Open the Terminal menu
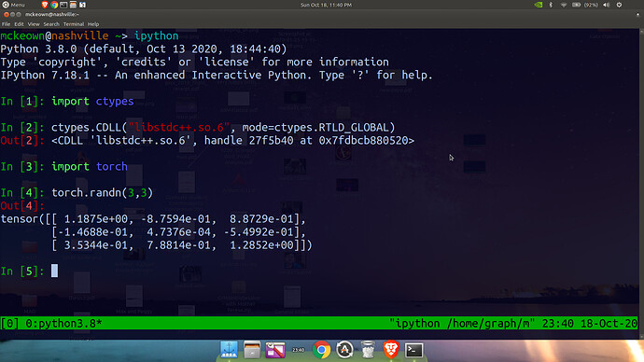 point(74,24)
